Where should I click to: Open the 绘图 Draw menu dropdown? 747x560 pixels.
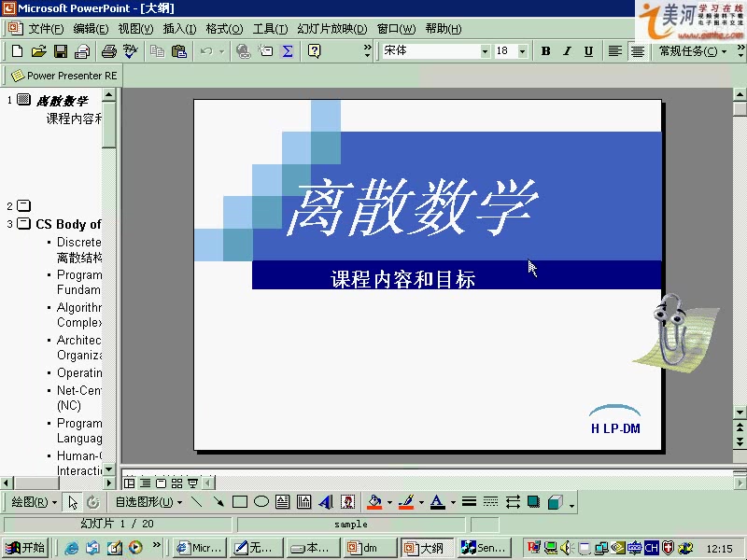[x=34, y=502]
